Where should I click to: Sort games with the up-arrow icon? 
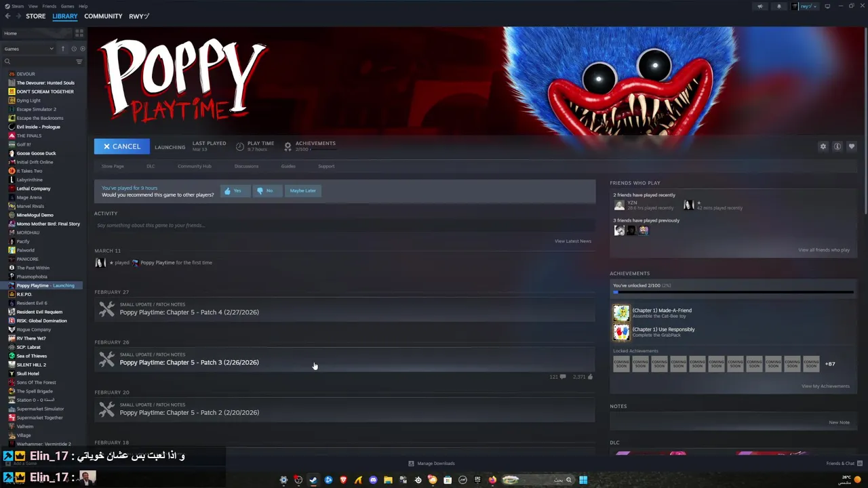point(63,49)
